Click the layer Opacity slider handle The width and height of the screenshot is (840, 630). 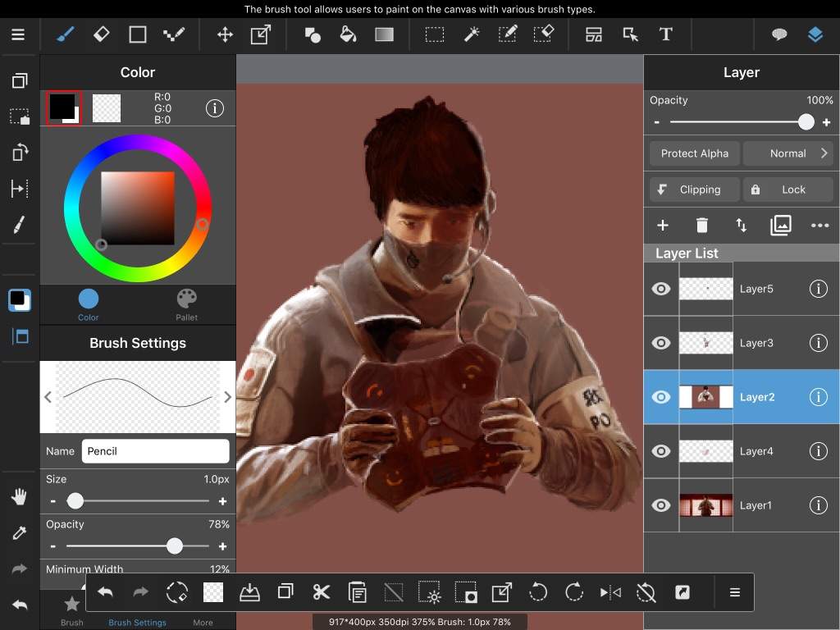click(x=806, y=122)
